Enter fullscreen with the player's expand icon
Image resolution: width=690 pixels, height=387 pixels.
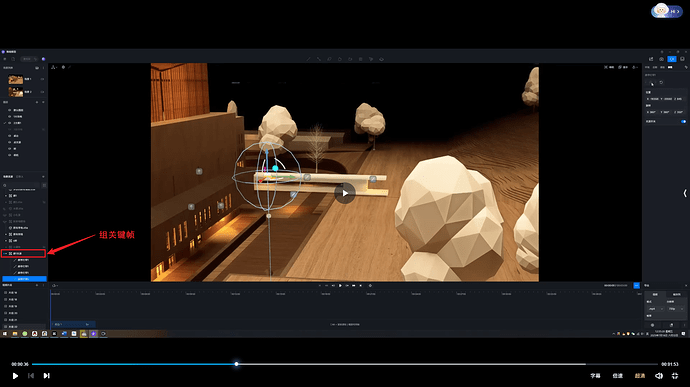[x=675, y=376]
